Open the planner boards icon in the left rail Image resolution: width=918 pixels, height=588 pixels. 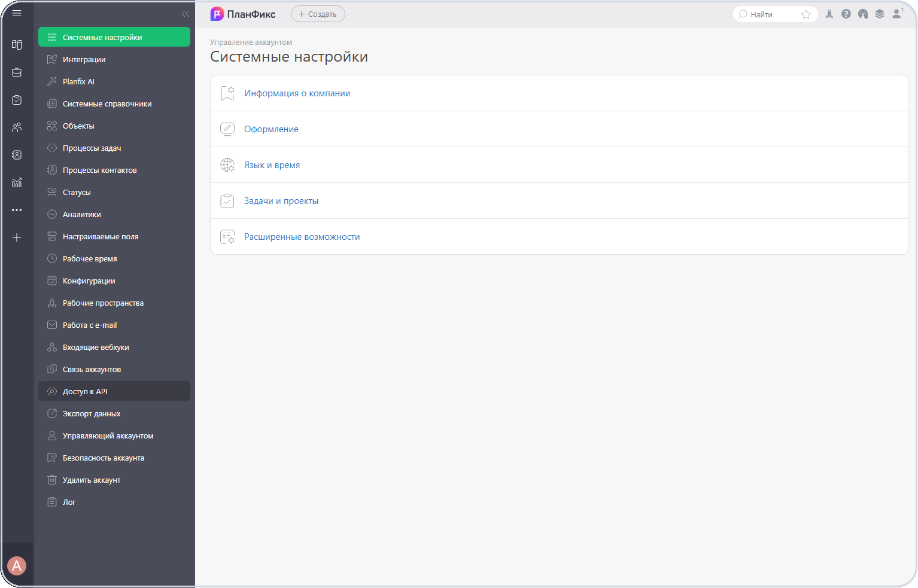pyautogui.click(x=17, y=45)
